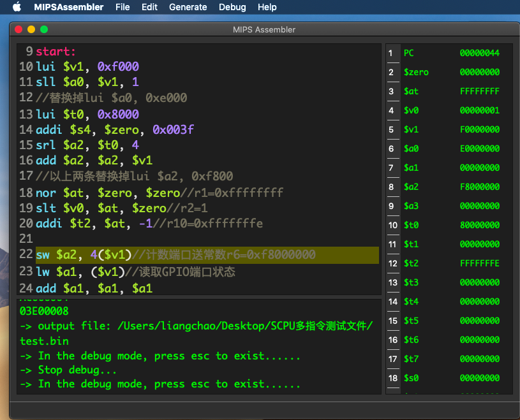Click the output file path console line
Screen dimensions: 520x420
click(197, 326)
